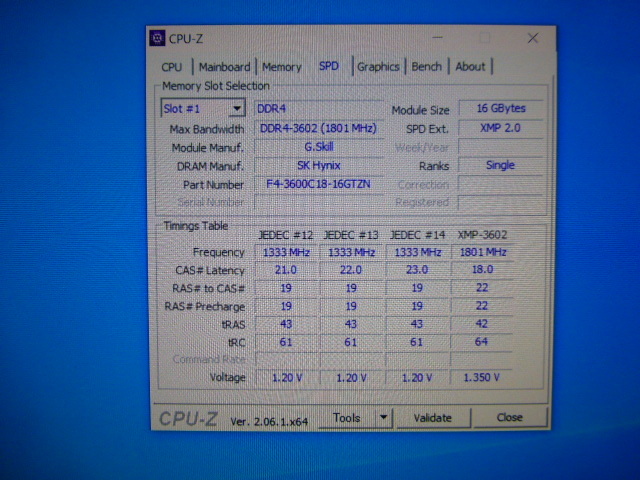Screen dimensions: 640x480
Task: Open the Tools dropdown arrow
Action: click(x=383, y=418)
